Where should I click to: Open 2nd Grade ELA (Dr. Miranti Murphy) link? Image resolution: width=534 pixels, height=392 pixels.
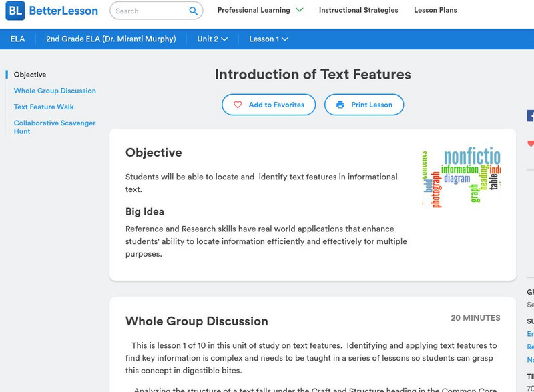tap(111, 39)
